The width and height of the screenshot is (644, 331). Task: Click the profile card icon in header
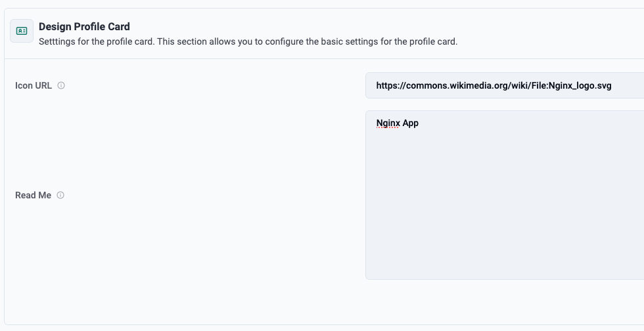(x=22, y=31)
